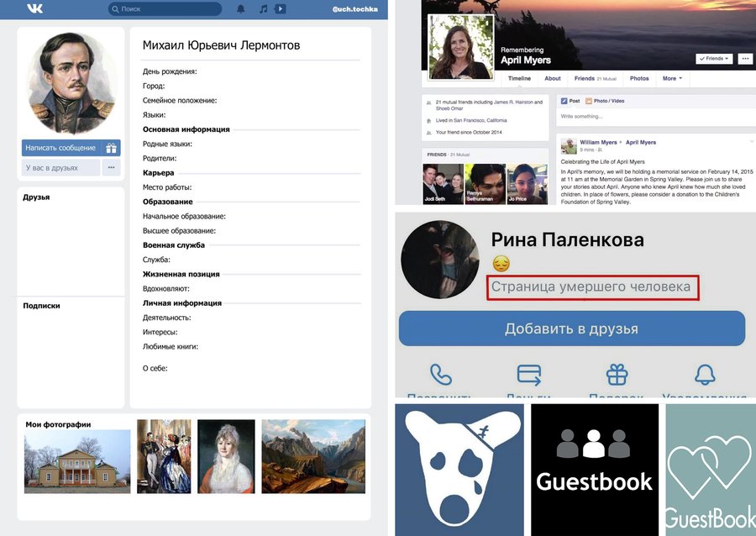Open the teal "GuestBook" hearts tile
Image resolution: width=756 pixels, height=536 pixels.
pyautogui.click(x=711, y=470)
